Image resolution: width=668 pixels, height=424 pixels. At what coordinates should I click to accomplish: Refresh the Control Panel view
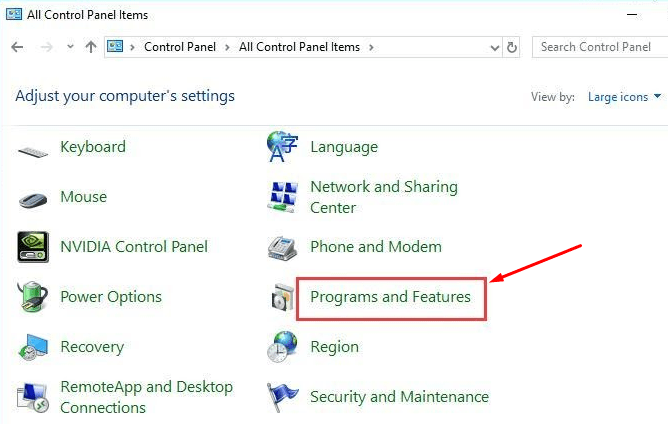point(513,47)
